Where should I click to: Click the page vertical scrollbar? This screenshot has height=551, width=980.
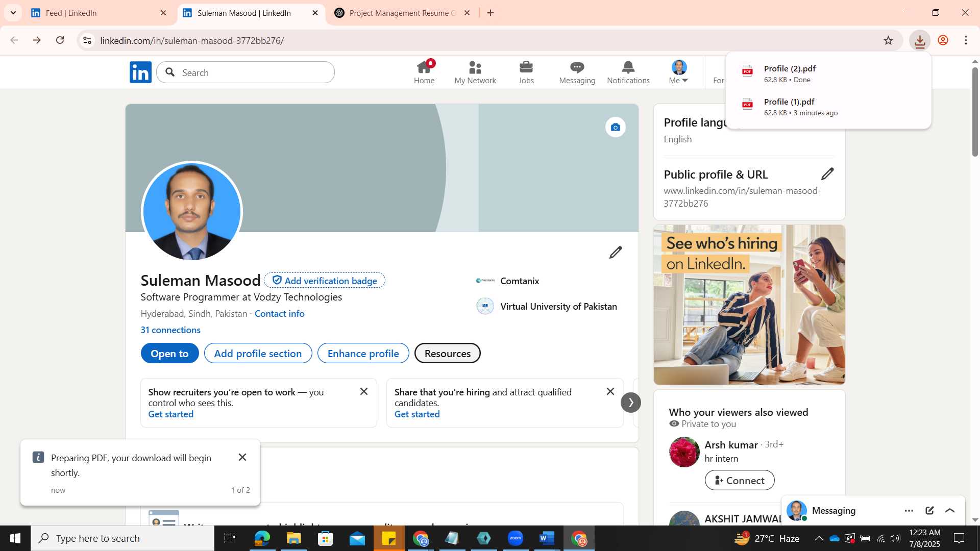click(975, 112)
